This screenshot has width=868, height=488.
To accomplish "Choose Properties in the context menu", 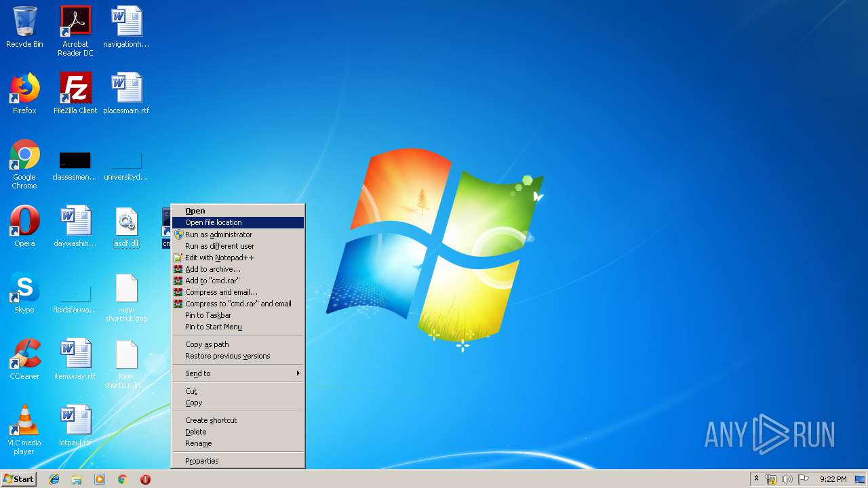I will (237, 461).
